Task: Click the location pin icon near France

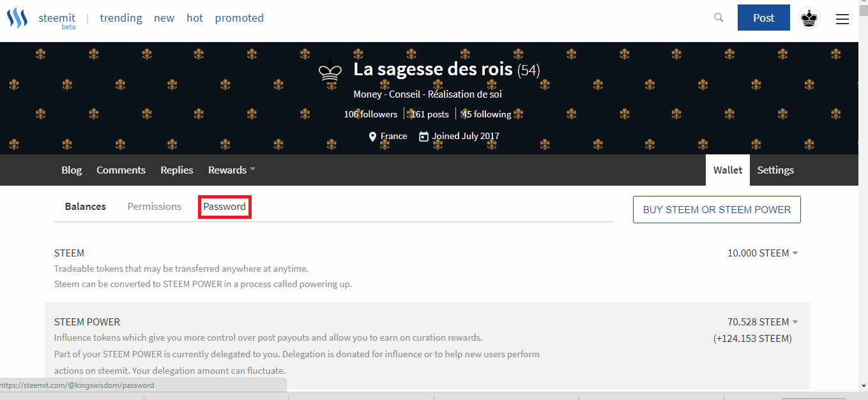Action: coord(373,136)
